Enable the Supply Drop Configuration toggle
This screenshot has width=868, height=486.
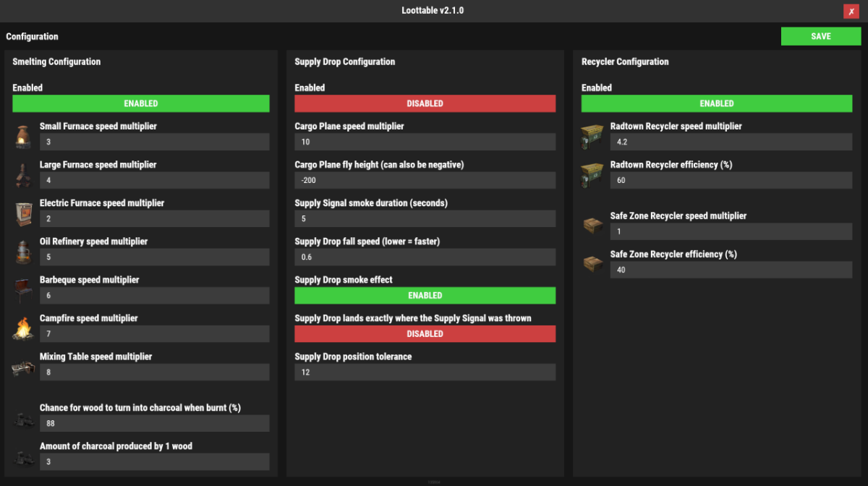coord(425,103)
